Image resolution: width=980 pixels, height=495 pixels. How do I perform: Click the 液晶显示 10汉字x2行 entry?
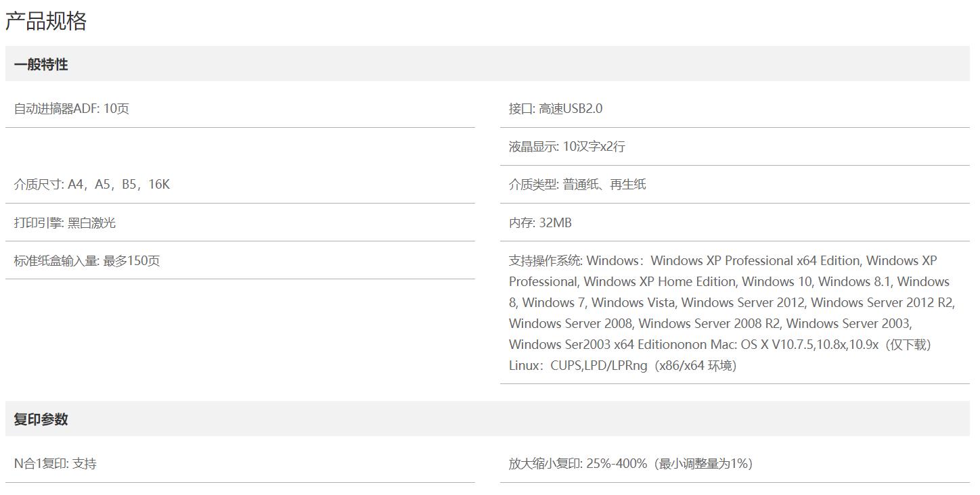[566, 147]
